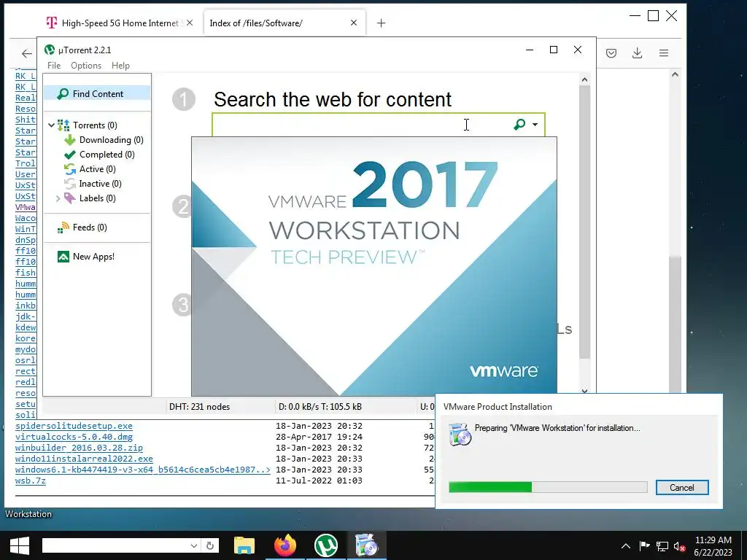This screenshot has width=747, height=560.
Task: Open Firefox from taskbar
Action: (285, 545)
